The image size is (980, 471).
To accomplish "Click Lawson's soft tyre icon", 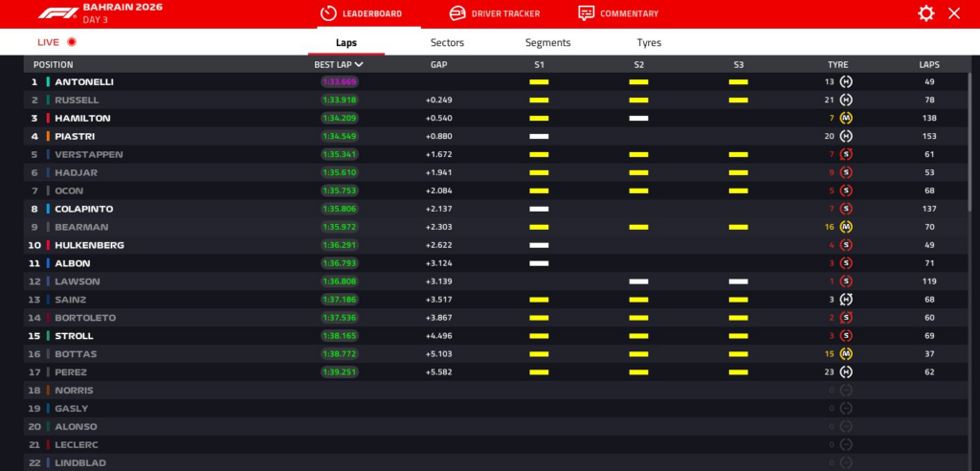I will [846, 281].
